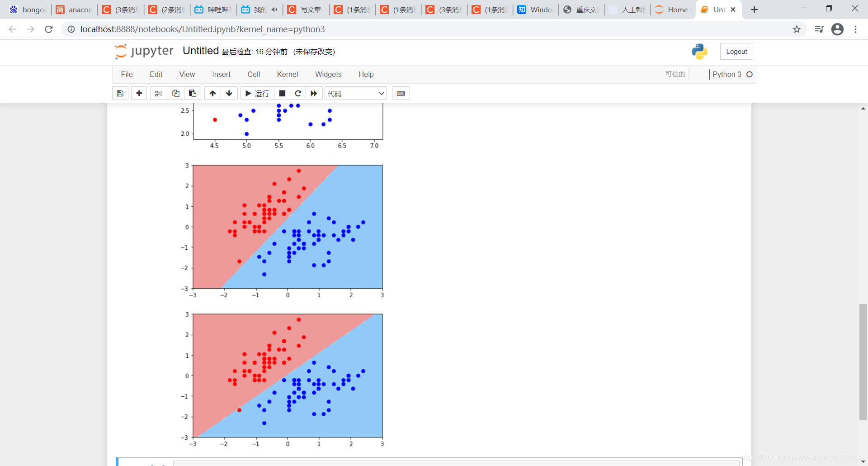
Task: Open a new browser tab
Action: pyautogui.click(x=754, y=10)
